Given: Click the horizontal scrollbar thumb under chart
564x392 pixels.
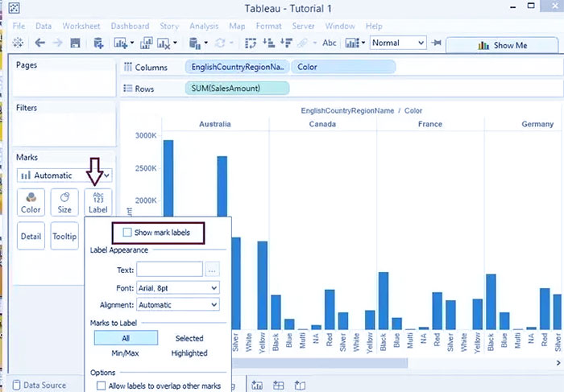Looking at the screenshot, I should point(319,363).
